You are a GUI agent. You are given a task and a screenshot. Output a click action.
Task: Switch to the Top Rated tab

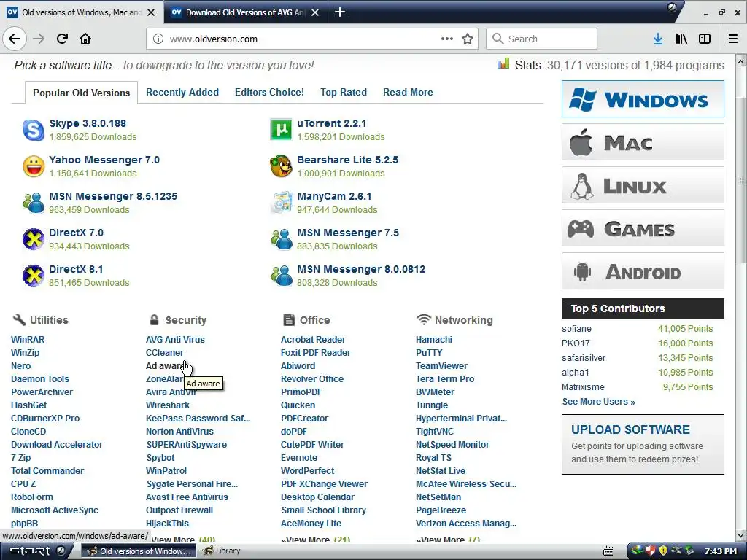(344, 93)
